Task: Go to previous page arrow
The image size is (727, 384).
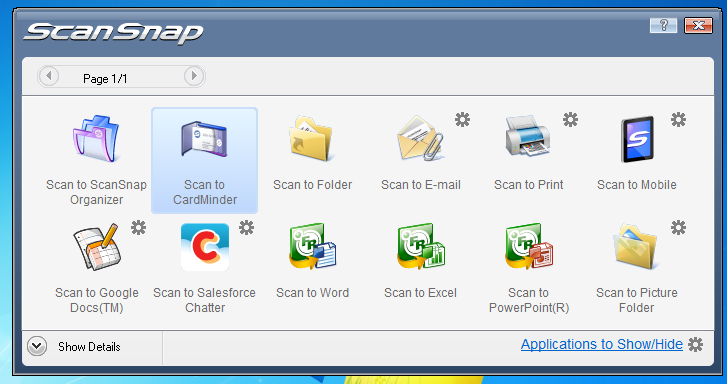Action: coord(49,76)
